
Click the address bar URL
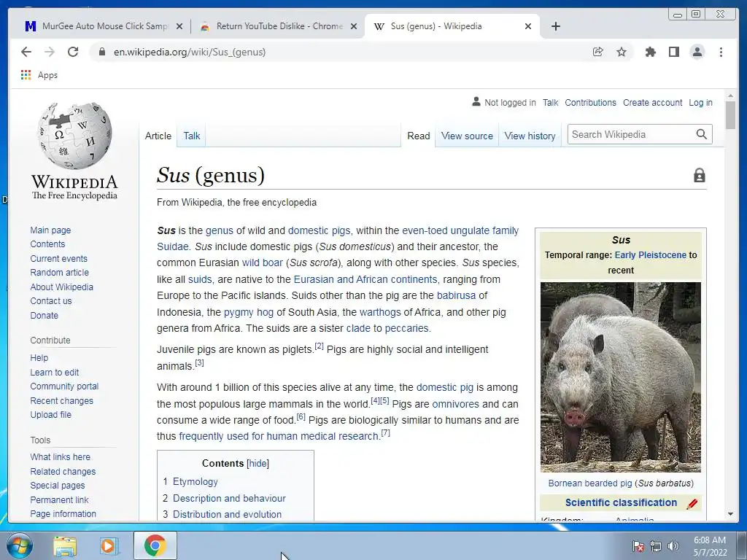[x=190, y=52]
